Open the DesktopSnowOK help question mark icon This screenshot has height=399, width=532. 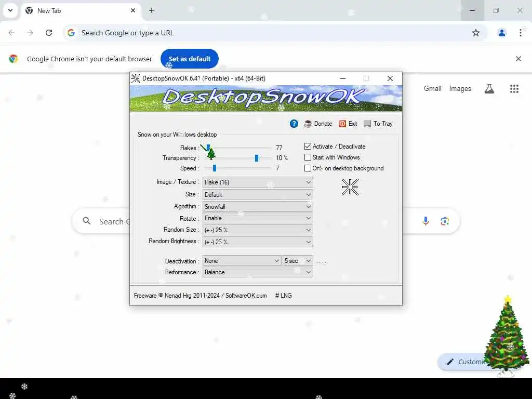coord(294,124)
